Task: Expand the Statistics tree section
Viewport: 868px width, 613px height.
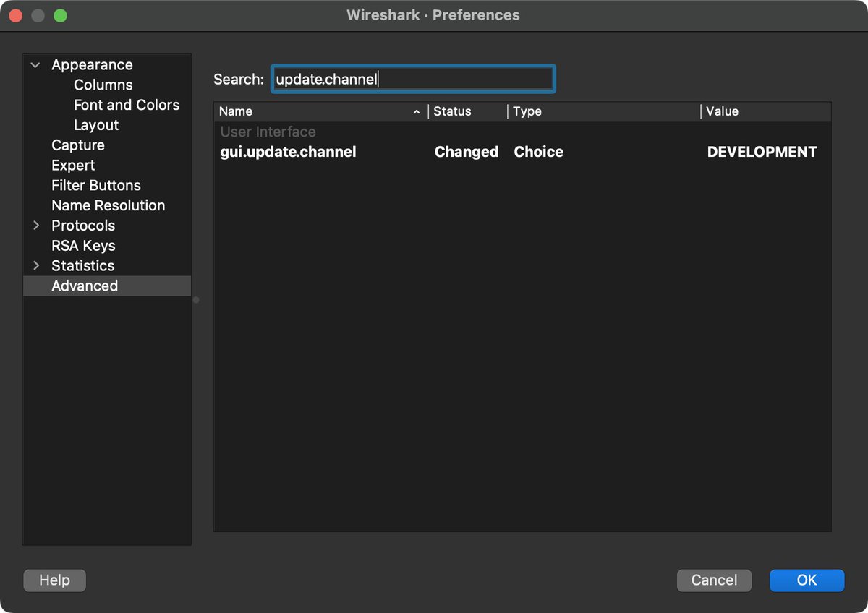Action: tap(35, 265)
